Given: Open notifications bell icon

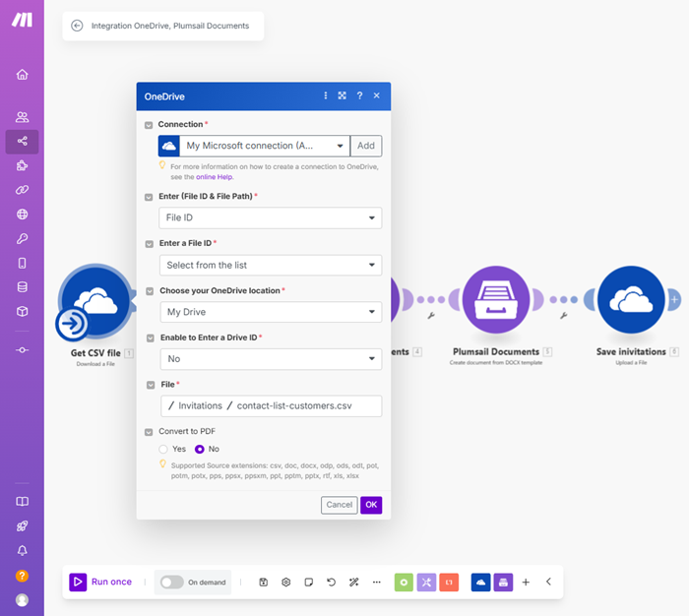Looking at the screenshot, I should click(x=22, y=550).
